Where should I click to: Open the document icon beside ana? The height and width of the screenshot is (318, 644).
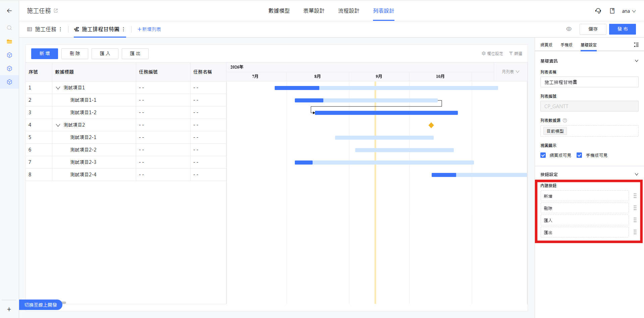pos(612,11)
